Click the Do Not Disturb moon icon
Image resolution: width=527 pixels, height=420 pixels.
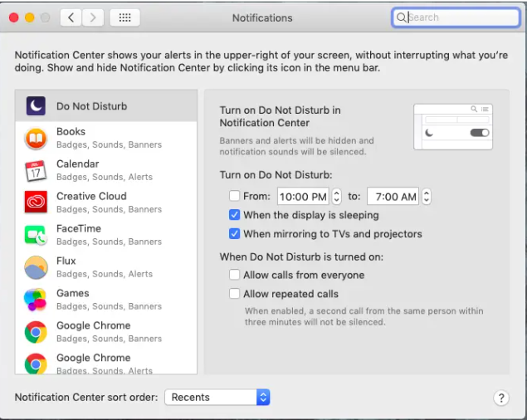point(36,106)
